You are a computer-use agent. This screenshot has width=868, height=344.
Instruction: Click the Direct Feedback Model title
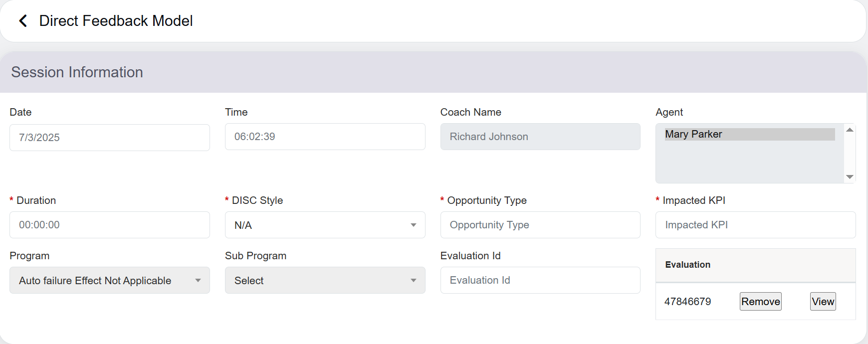coord(116,21)
